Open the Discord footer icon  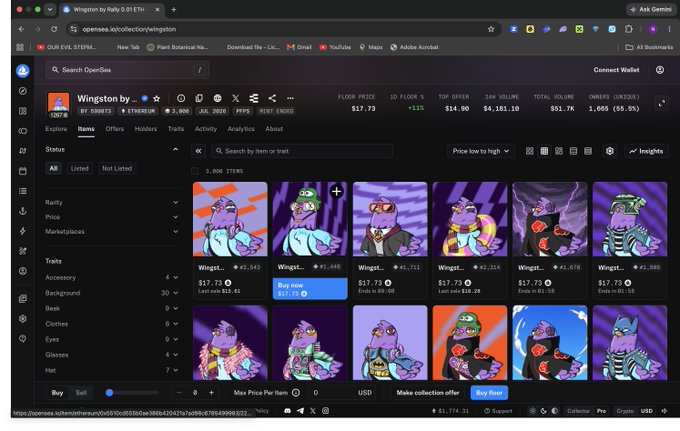(x=287, y=411)
